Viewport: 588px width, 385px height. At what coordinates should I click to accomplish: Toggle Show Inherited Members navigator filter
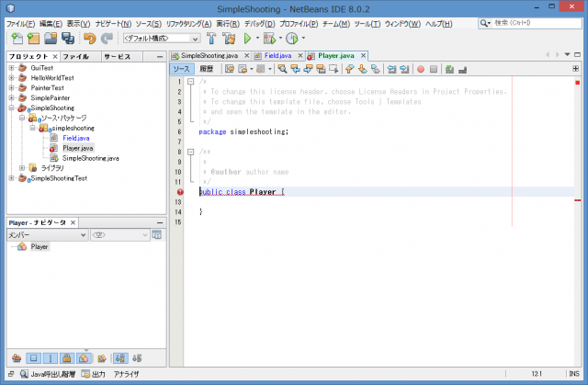coord(17,358)
